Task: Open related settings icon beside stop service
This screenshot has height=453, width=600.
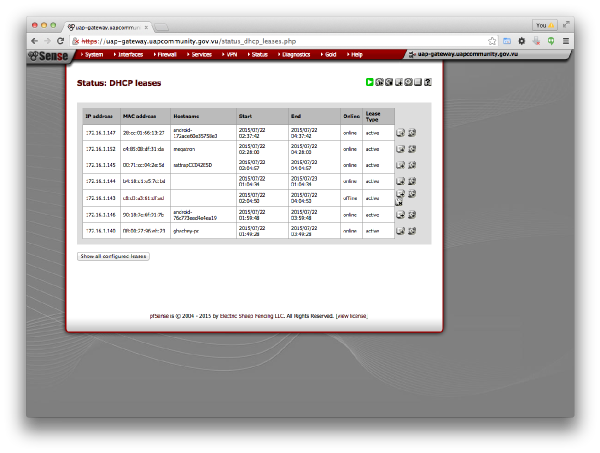Action: click(x=399, y=82)
